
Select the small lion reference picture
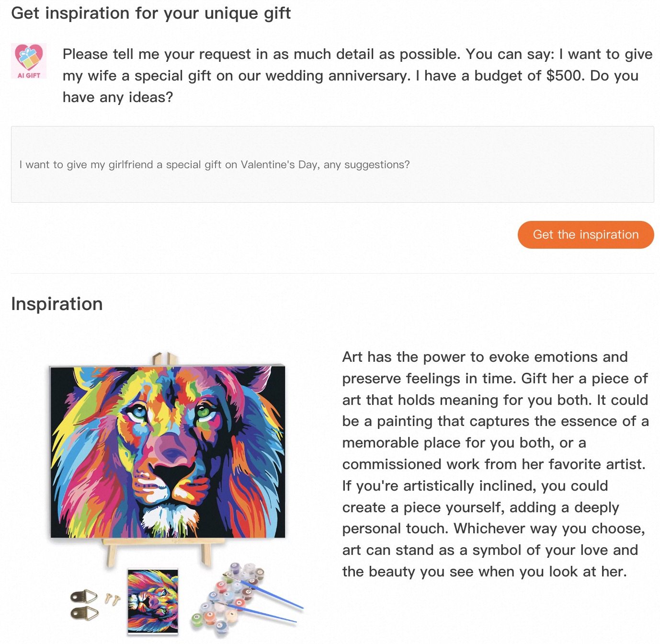tap(153, 601)
